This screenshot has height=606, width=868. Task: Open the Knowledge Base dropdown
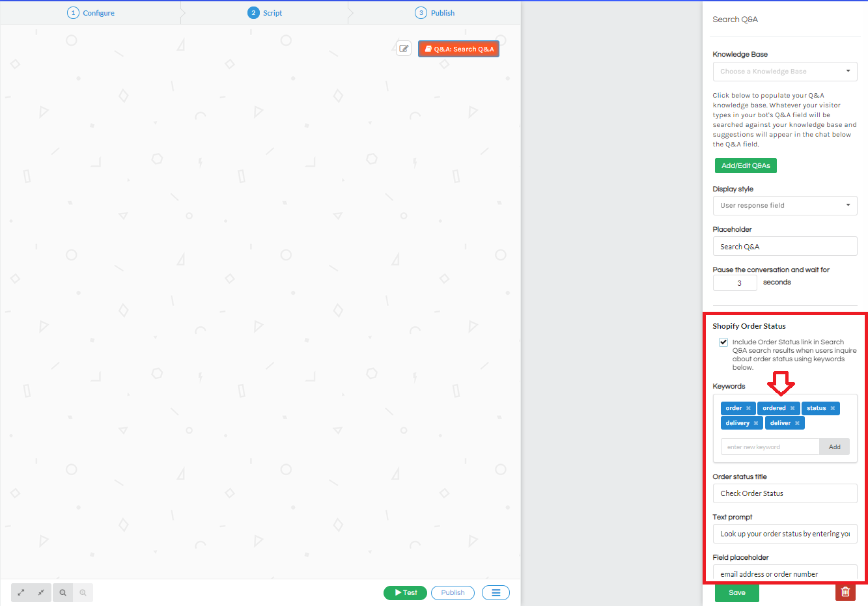(x=785, y=72)
